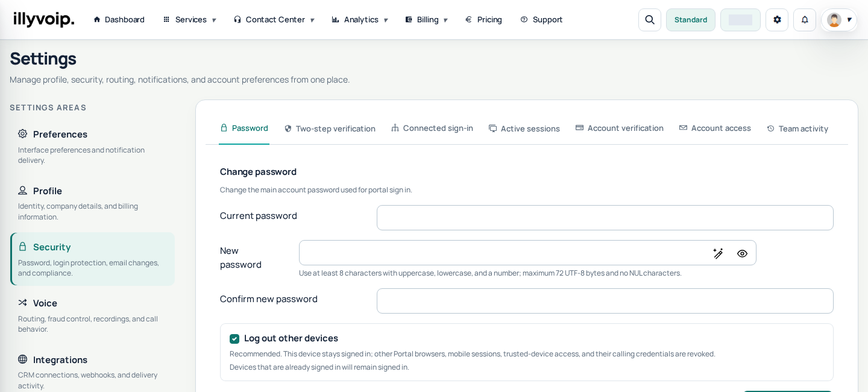Open the Contact Center menu

[x=274, y=19]
